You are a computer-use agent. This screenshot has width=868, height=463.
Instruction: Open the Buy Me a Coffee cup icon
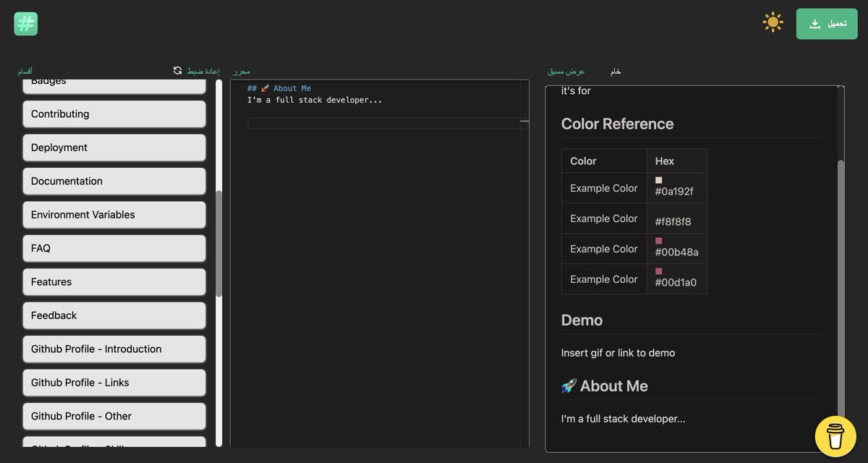pyautogui.click(x=835, y=436)
